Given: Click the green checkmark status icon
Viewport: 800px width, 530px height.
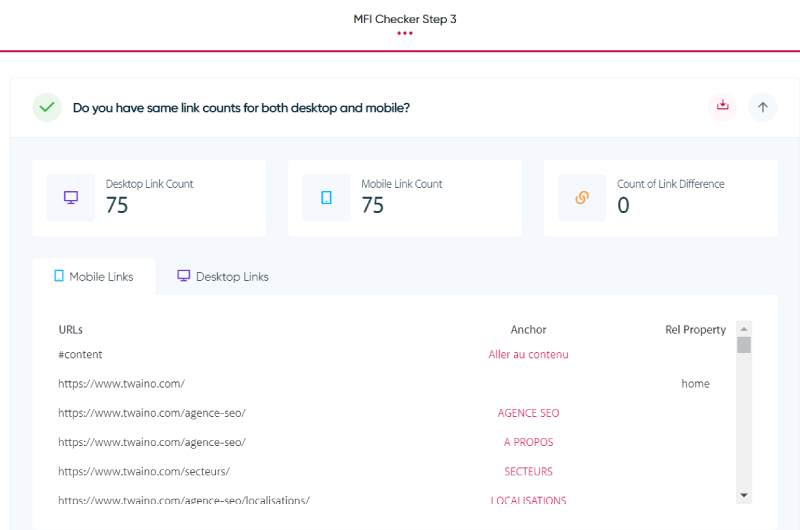Looking at the screenshot, I should (47, 107).
